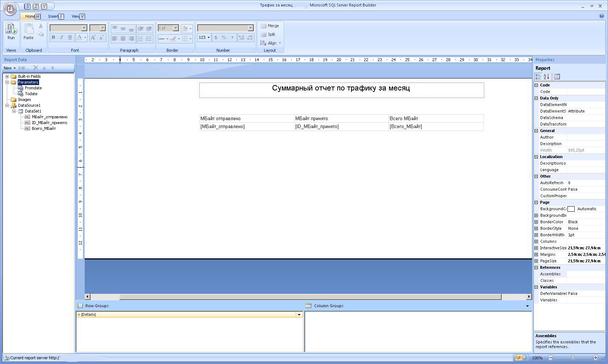Click the horizontal scrollbar of design surface
The height and width of the screenshot is (364, 608).
310,297
